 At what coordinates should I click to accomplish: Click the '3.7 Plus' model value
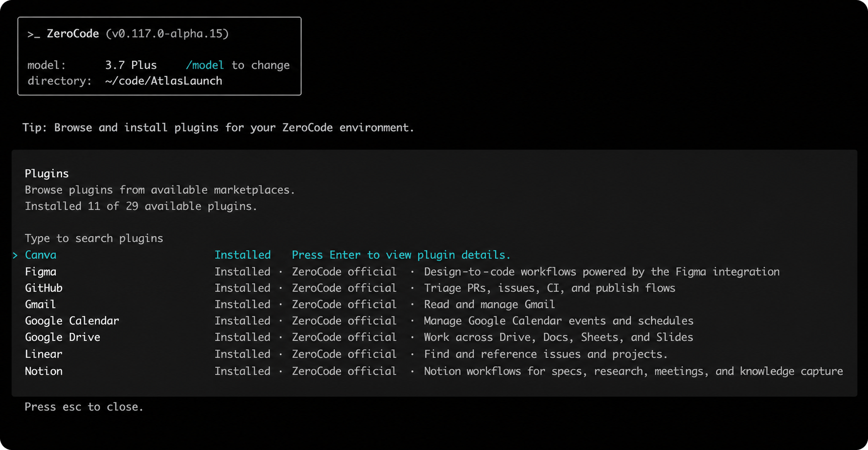pyautogui.click(x=131, y=65)
